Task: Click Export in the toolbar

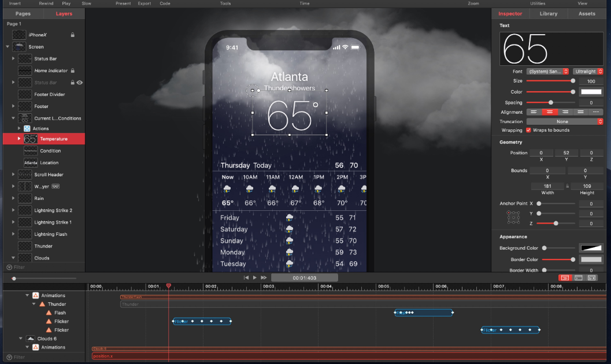Action: coord(144,3)
